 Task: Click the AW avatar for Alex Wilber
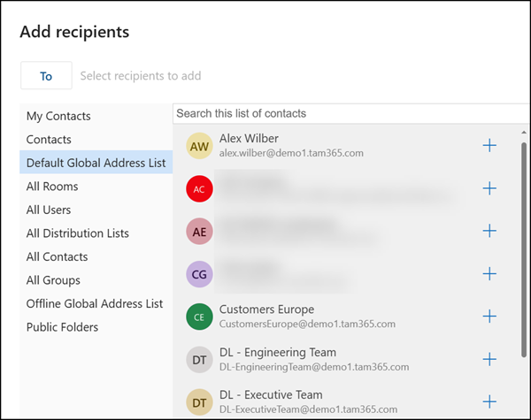(x=200, y=146)
